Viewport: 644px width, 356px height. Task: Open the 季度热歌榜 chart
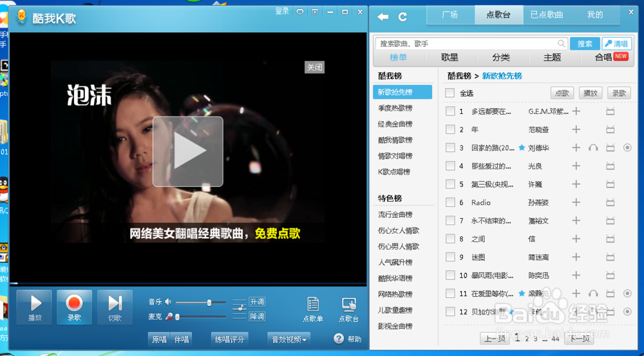tap(395, 108)
